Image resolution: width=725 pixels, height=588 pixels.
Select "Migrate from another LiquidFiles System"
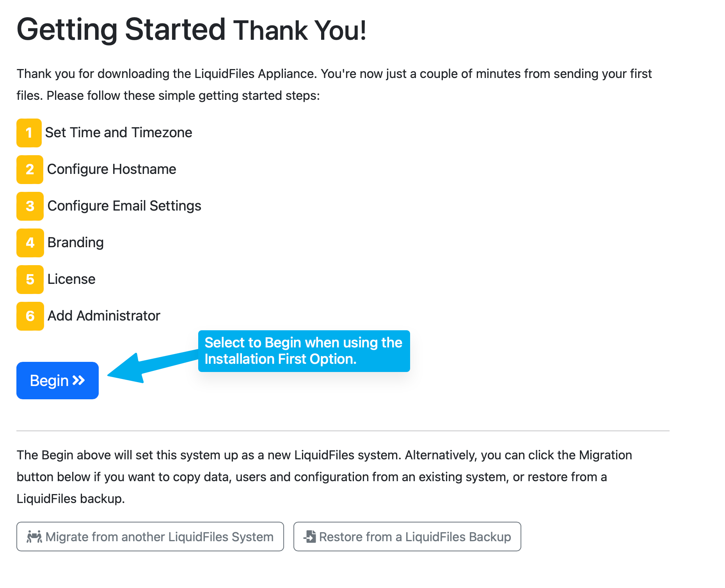pyautogui.click(x=150, y=537)
